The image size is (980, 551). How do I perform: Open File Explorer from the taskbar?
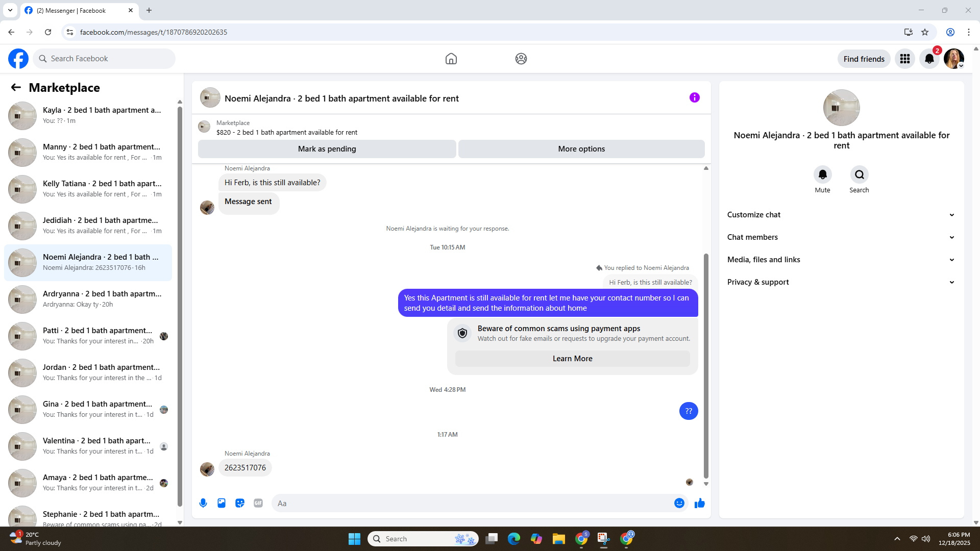tap(559, 539)
